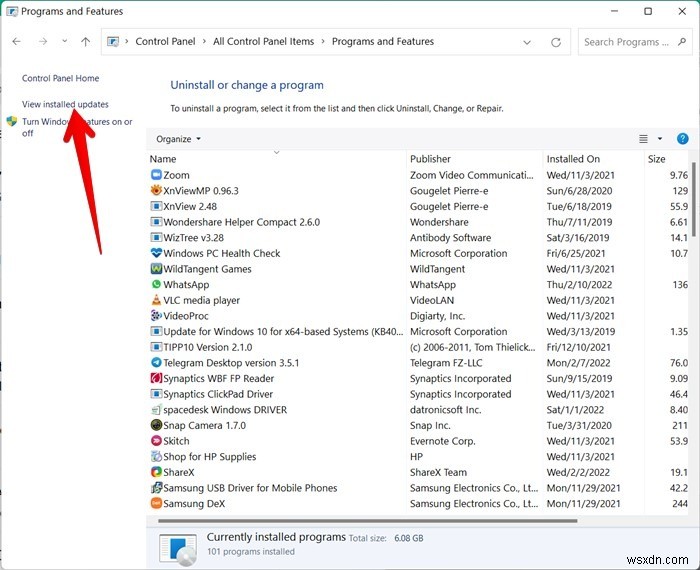Expand the address bar history dropdown
Screen dimensions: 700x570
527,42
